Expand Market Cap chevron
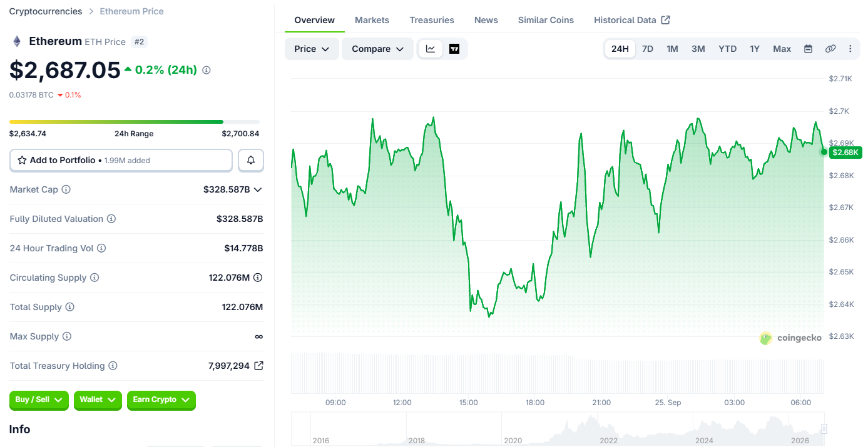This screenshot has width=868, height=447. (x=258, y=189)
